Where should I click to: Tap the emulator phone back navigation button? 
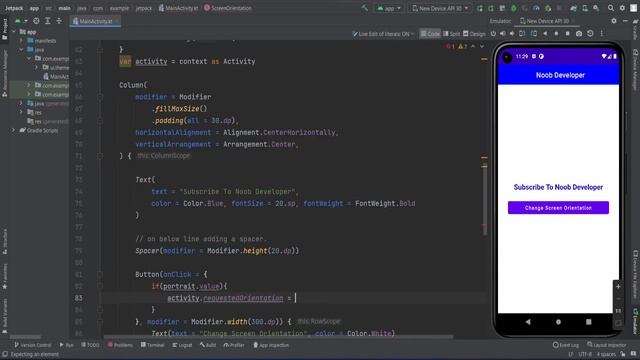click(x=528, y=322)
